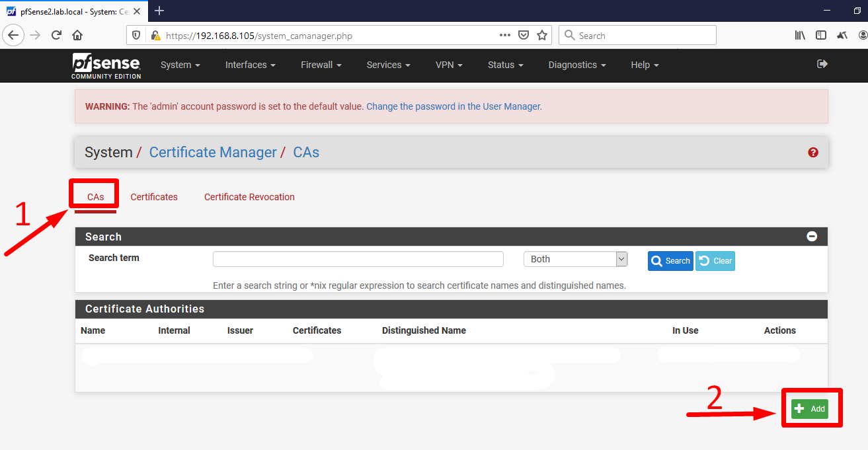Open the Firewall dropdown menu
The width and height of the screenshot is (868, 450).
tap(321, 65)
